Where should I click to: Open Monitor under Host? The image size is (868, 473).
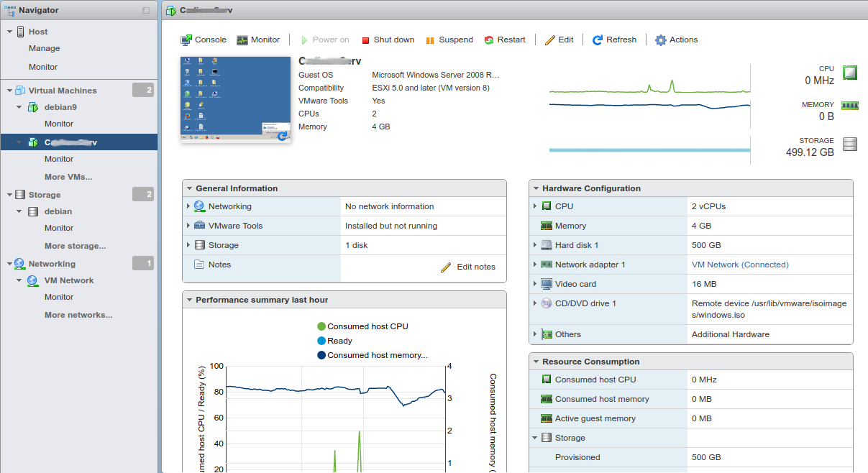pos(43,67)
